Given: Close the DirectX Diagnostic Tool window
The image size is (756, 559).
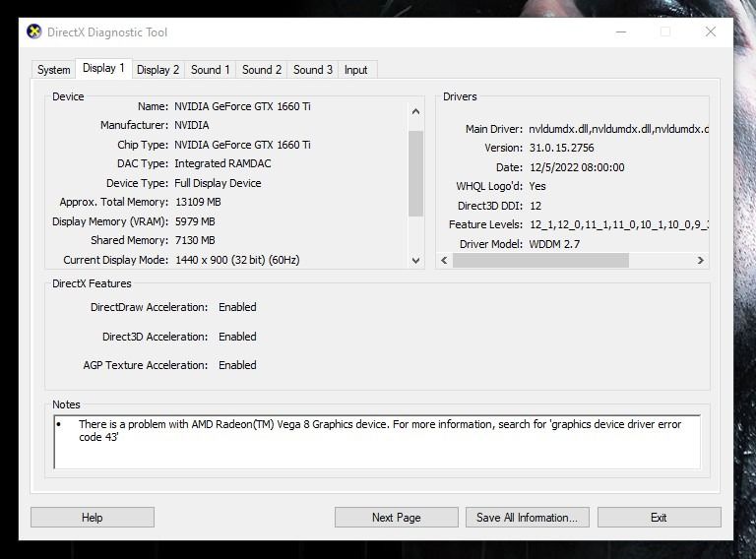Looking at the screenshot, I should tap(710, 31).
